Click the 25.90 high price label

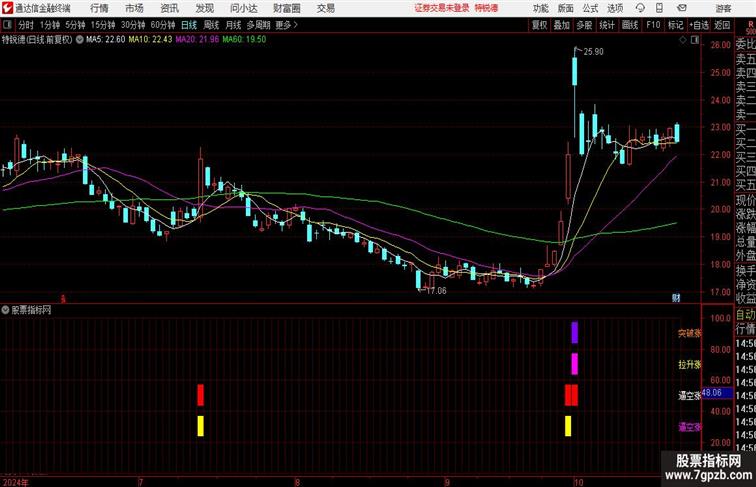[x=594, y=52]
